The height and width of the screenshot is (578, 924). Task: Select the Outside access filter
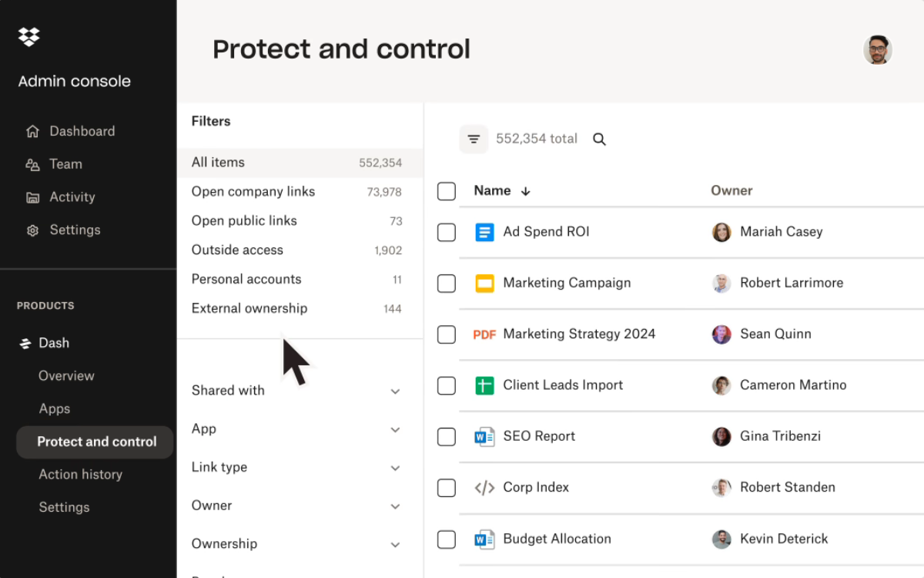pos(237,250)
